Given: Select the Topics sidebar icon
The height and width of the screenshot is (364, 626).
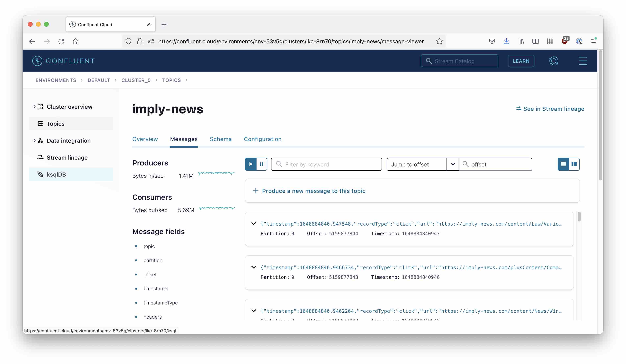Looking at the screenshot, I should pyautogui.click(x=41, y=123).
